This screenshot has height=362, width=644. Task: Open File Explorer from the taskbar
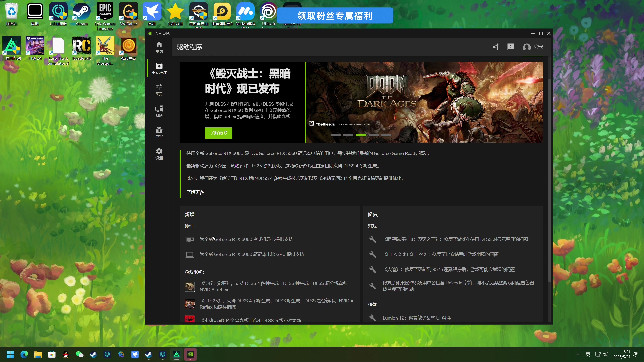[x=38, y=354]
